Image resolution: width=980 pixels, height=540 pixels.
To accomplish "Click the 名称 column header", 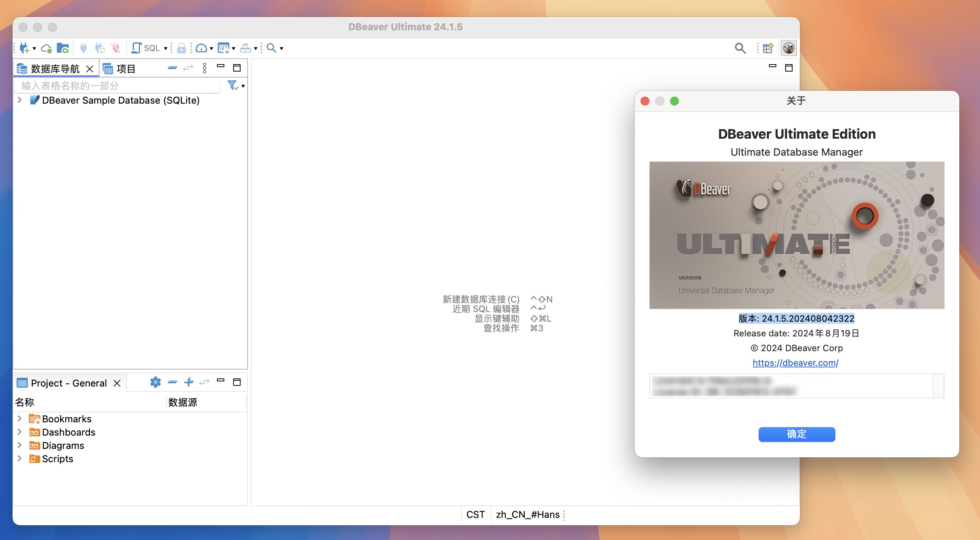I will coord(90,402).
